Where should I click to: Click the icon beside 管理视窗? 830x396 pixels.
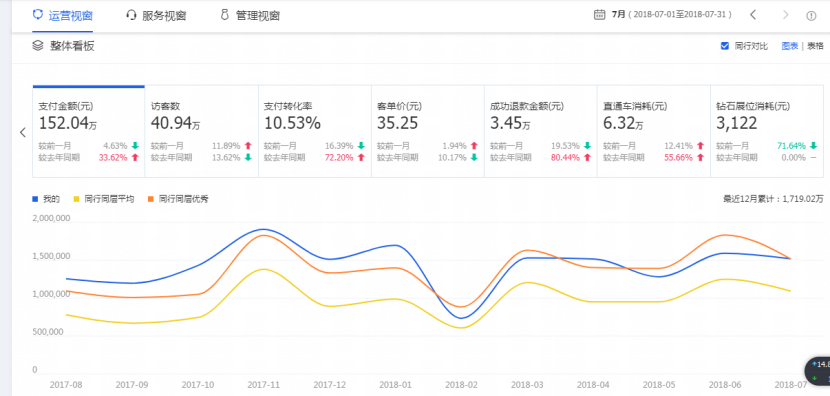coord(225,15)
